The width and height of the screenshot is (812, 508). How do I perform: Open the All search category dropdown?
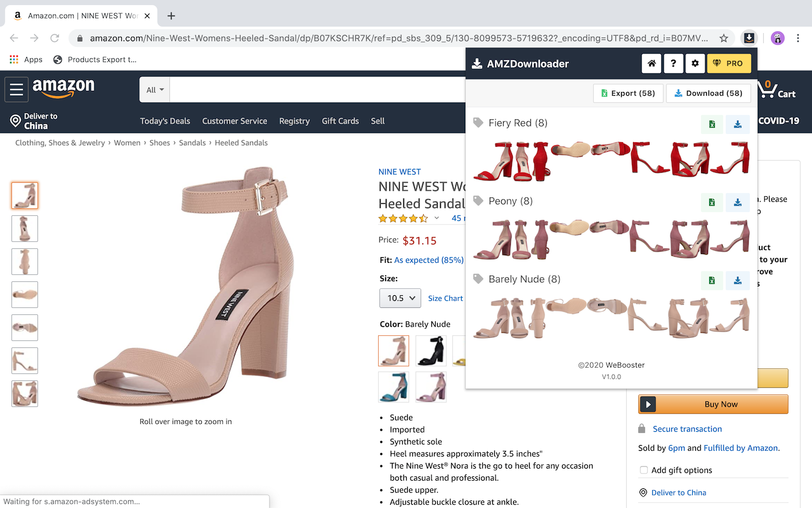[x=154, y=90]
